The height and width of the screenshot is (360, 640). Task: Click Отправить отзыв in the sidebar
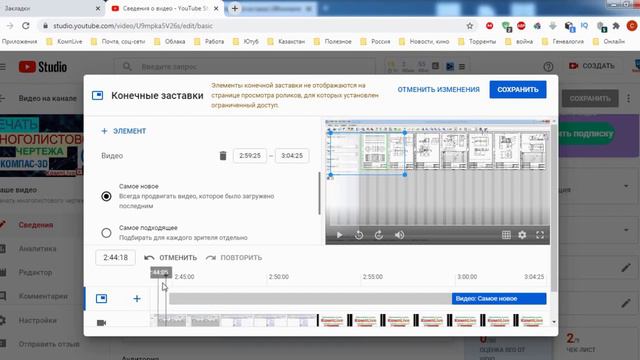click(x=49, y=344)
